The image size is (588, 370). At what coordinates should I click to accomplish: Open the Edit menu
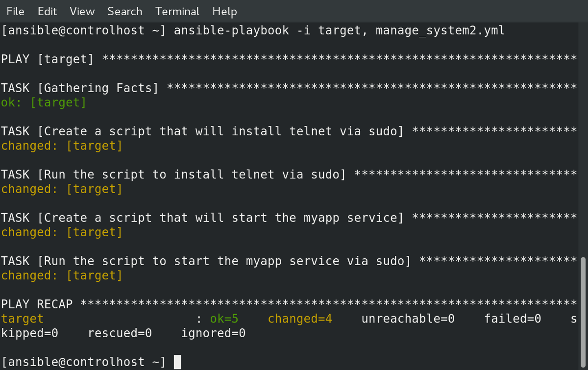tap(47, 11)
